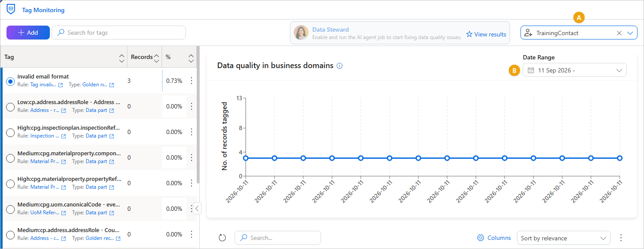Open Address - c... rule link
644x249 pixels.
45,238
